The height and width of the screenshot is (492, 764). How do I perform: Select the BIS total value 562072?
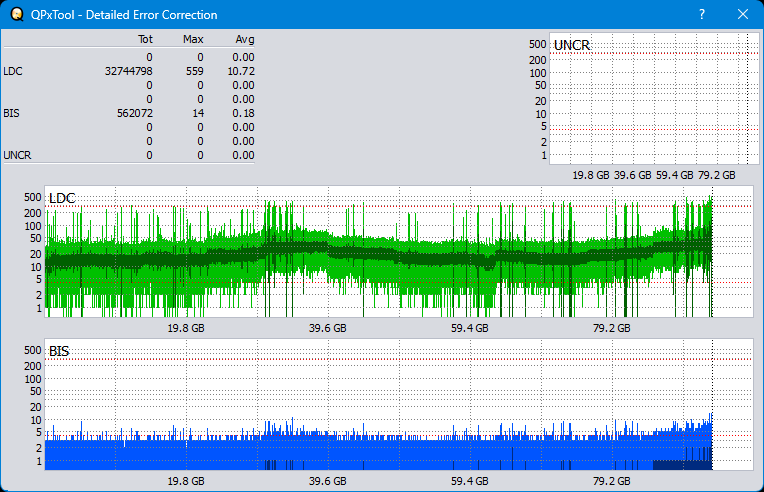(134, 113)
